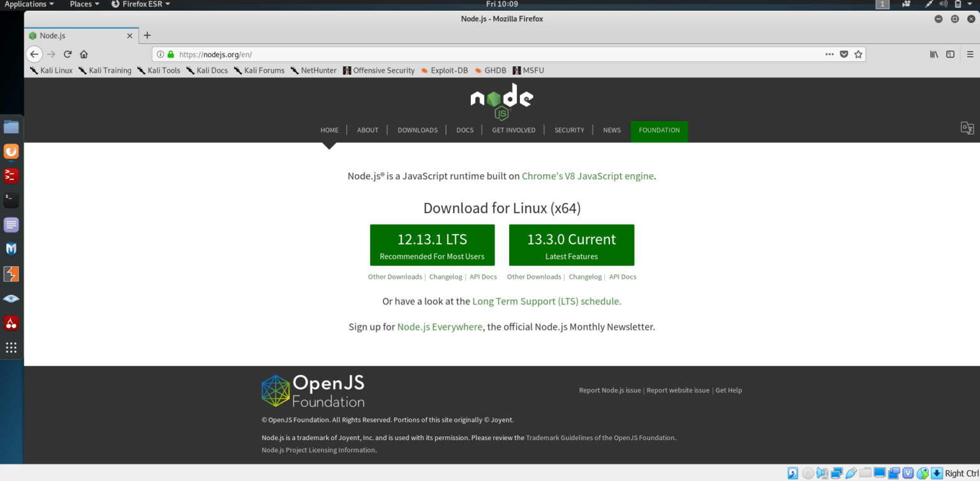Viewport: 980px width, 481px height.
Task: Switch to the DOWNLOADS tab on nodejs.org
Action: (x=417, y=129)
